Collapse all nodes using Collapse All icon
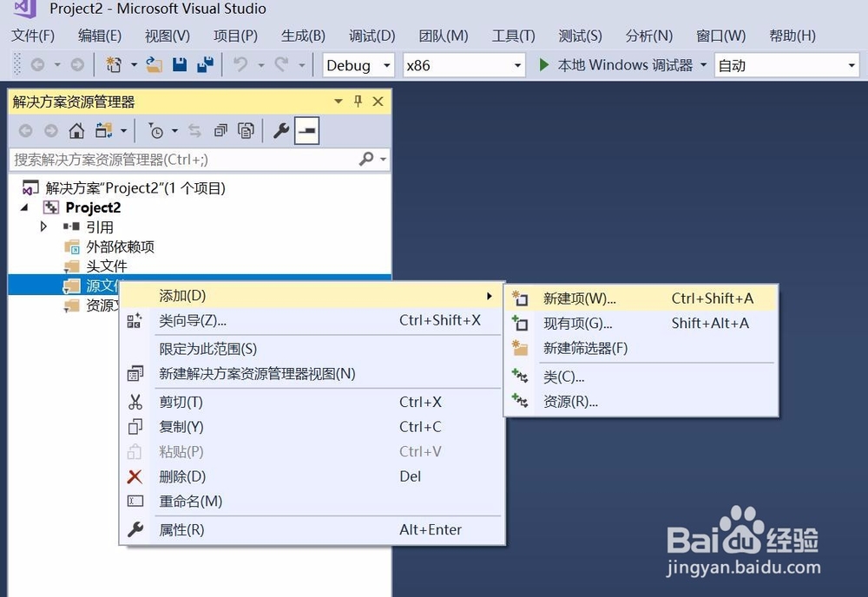Viewport: 868px width, 597px height. 220,131
